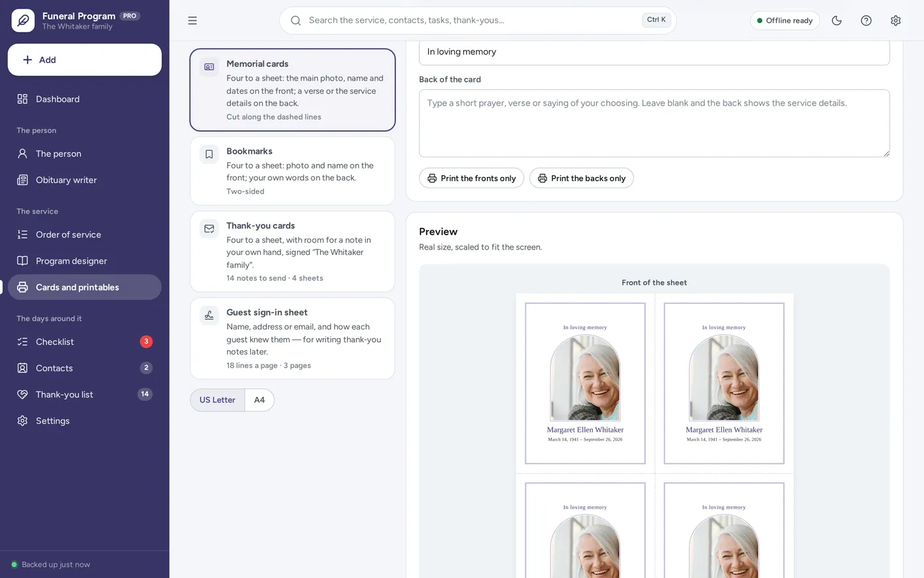Open Contacts in sidebar
This screenshot has height=578, width=924.
point(84,368)
